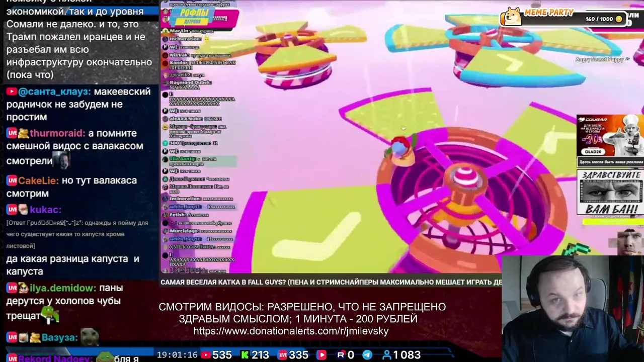
Task: Click the frog emote after 'чубы трещат'
Action: 50,315
